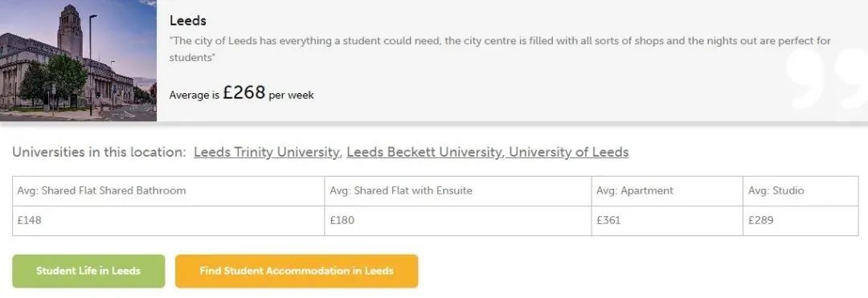Click the Avg: Shared Flat Shared Bathroom header
The width and height of the screenshot is (868, 298).
[x=168, y=190]
